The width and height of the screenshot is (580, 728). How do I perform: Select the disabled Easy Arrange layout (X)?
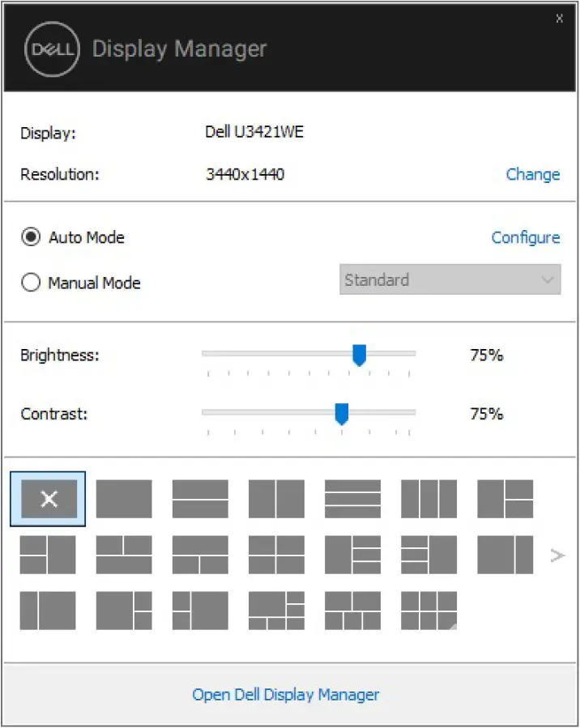click(47, 500)
